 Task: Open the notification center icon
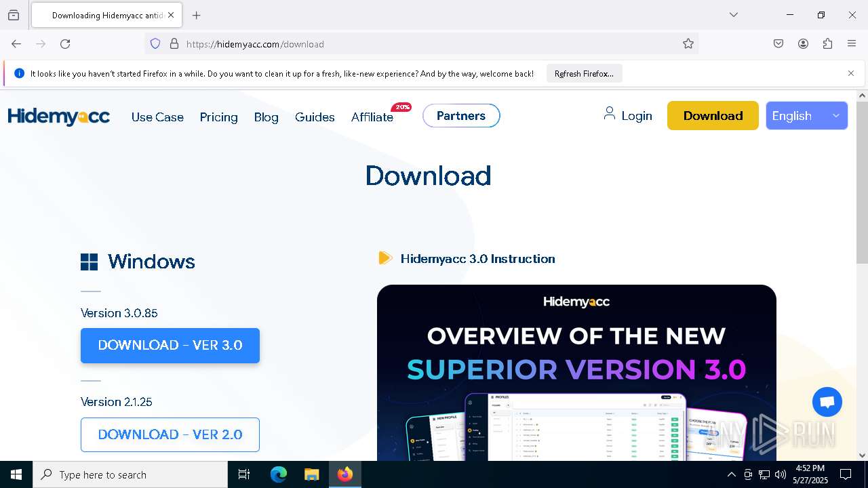[x=846, y=474]
